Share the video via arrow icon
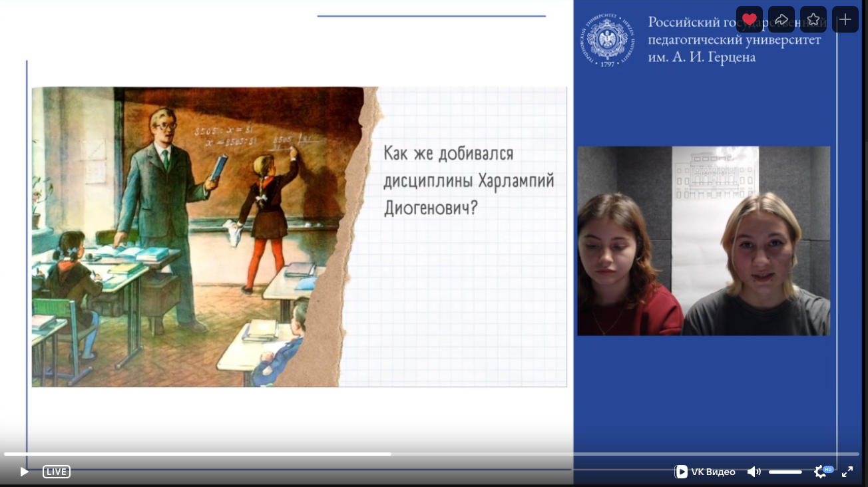 click(781, 19)
